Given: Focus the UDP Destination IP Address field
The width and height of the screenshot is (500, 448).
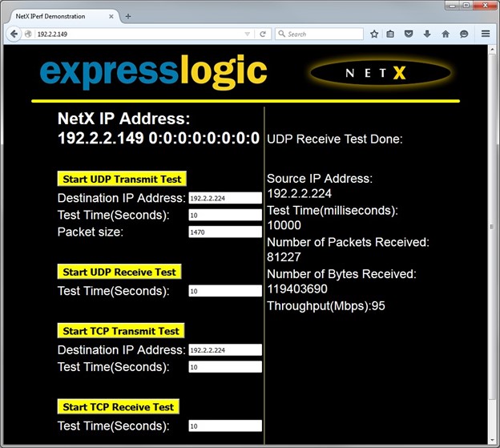Looking at the screenshot, I should coord(224,198).
